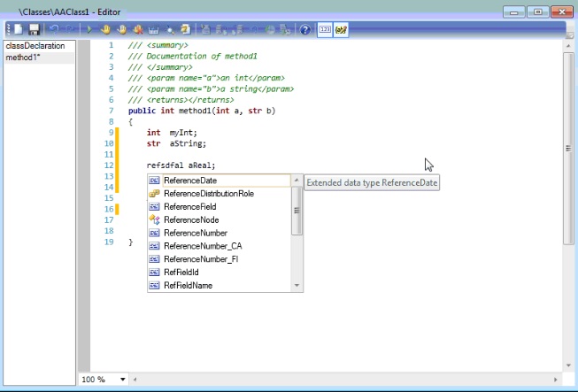
Task: Click the New document icon in toolbar
Action: point(19,29)
